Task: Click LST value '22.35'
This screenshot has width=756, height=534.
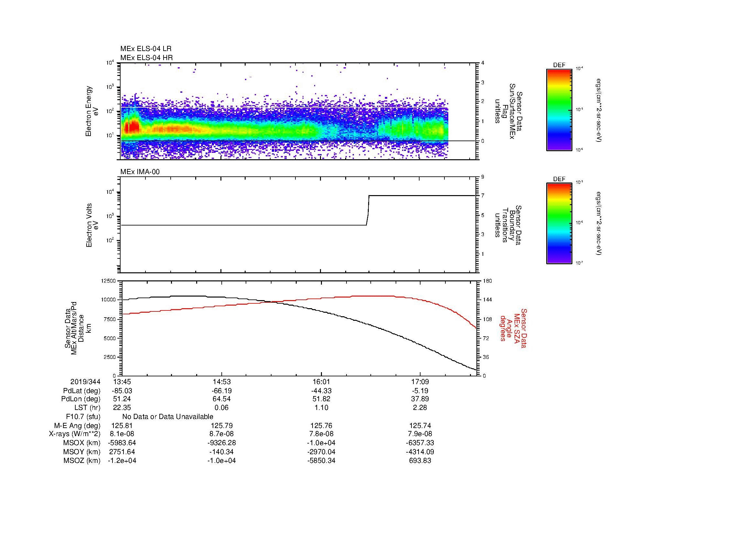Action: [122, 408]
